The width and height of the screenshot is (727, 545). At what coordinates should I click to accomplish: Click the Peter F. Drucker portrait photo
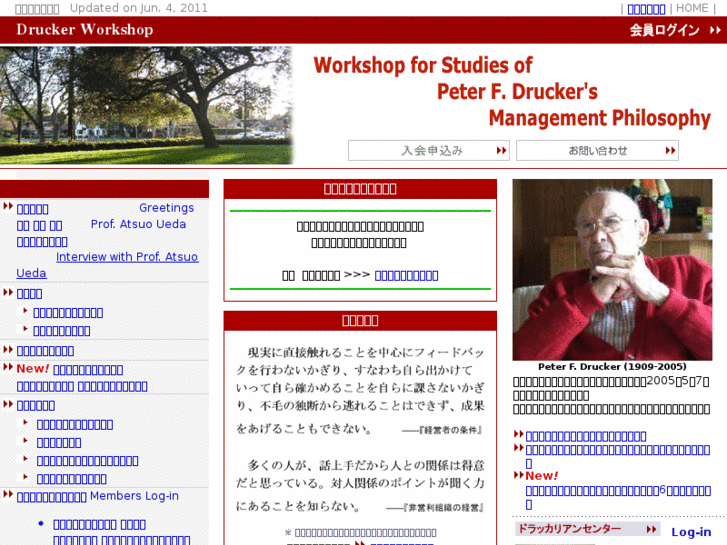(612, 269)
